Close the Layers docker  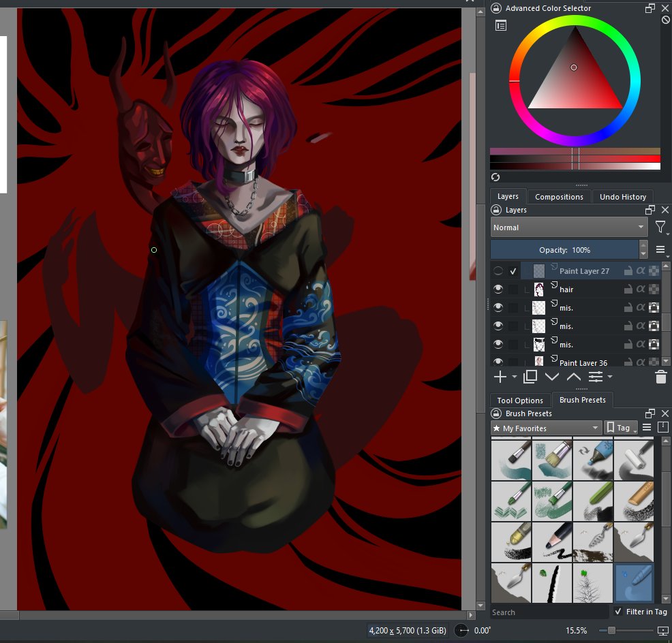[665, 210]
